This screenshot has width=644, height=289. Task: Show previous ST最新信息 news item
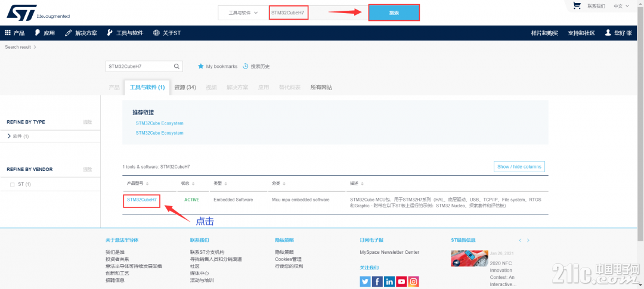pos(521,240)
